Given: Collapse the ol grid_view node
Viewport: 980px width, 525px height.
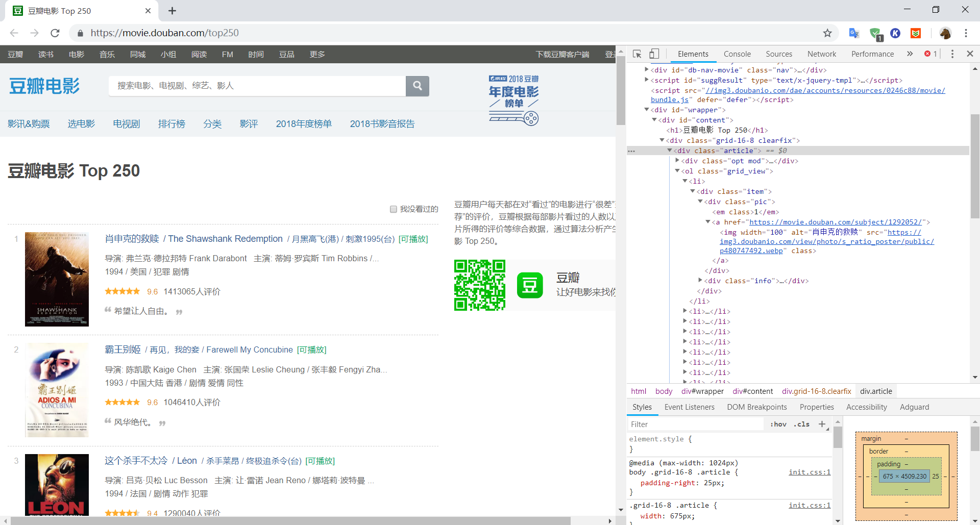Looking at the screenshot, I should coord(677,171).
